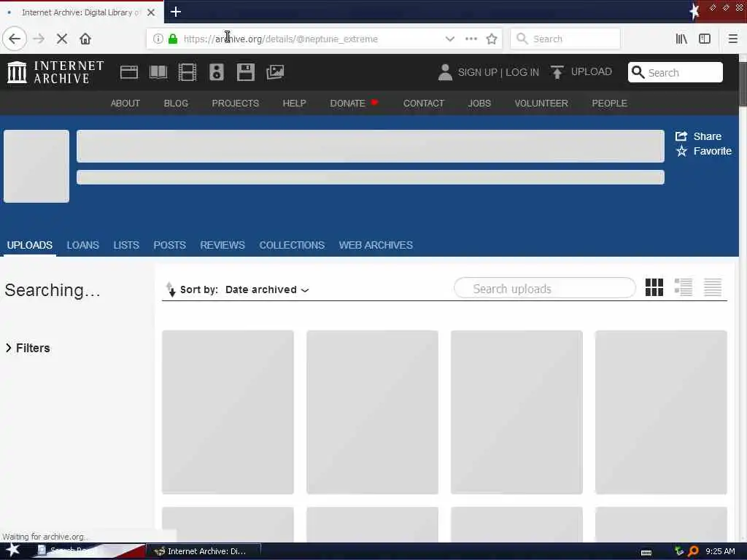Open the Texts book icon
747x560 pixels.
coord(158,72)
